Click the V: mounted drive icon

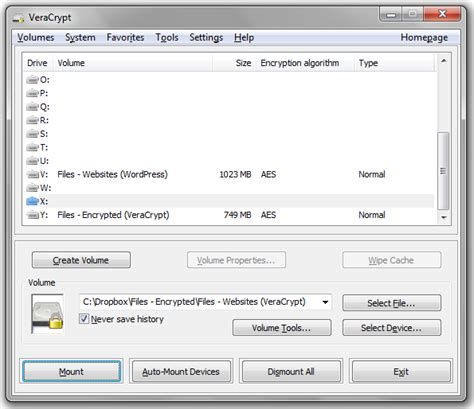coord(32,174)
